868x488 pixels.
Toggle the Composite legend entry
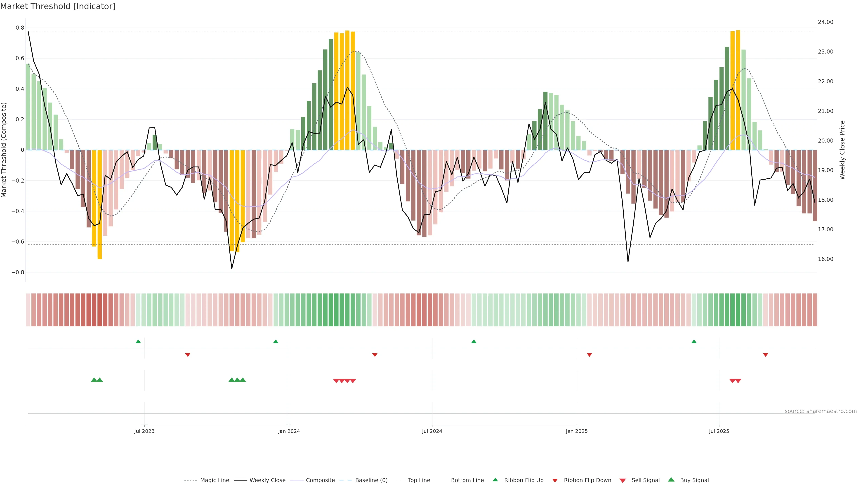pos(320,480)
